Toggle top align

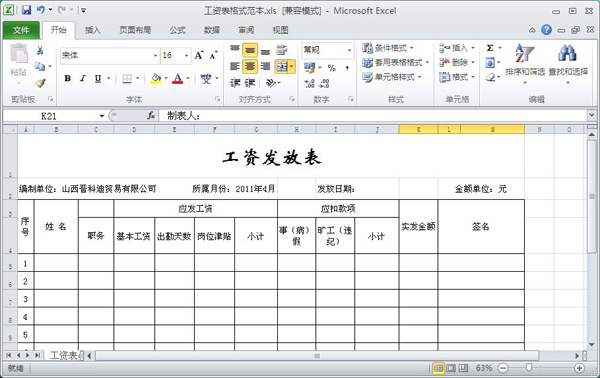coord(235,50)
